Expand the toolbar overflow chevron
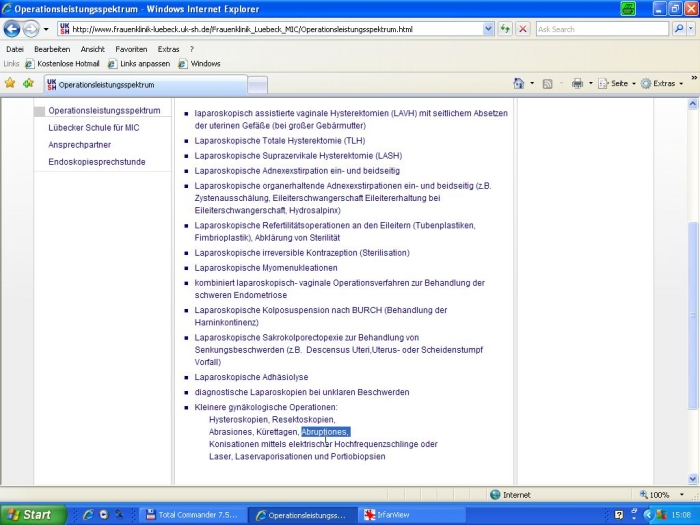This screenshot has height=525, width=700. pos(694,78)
